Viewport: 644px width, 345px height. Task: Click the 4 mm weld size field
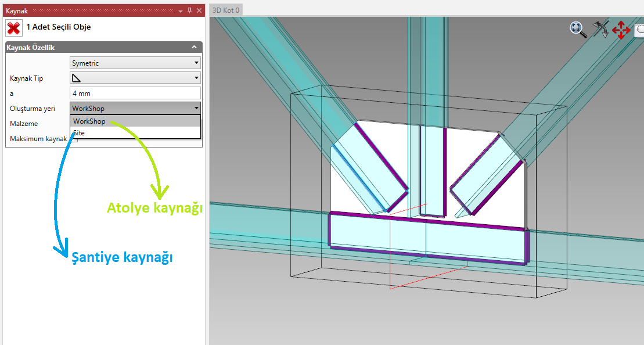pyautogui.click(x=135, y=93)
